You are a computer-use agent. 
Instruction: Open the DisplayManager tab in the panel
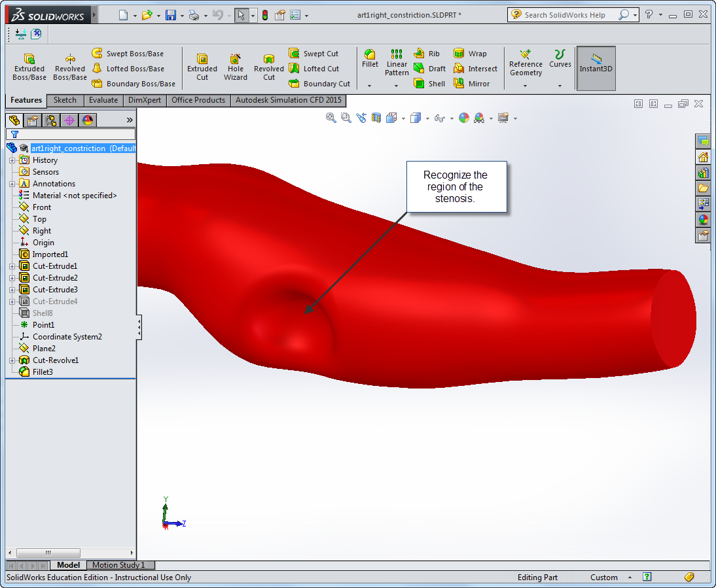87,120
